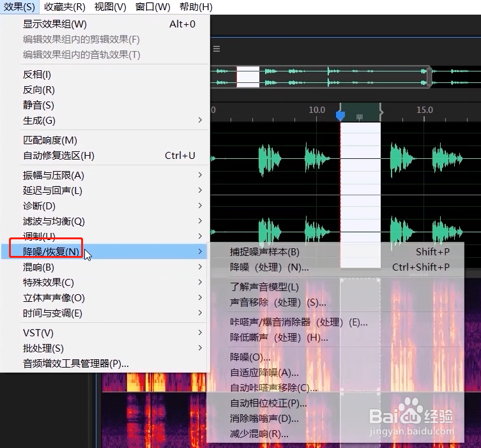Expand 诊断(D) submenu
This screenshot has height=448, width=481.
(x=105, y=206)
